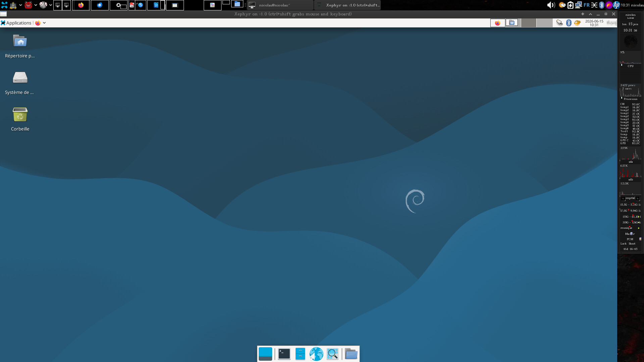
Task: Select the LibreOffice Writer window in outer taskbar
Action: tap(156, 5)
